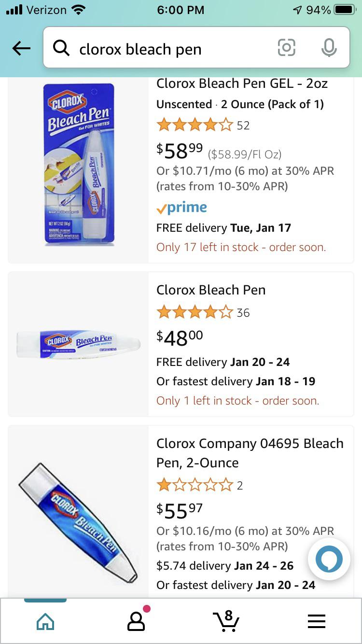Tap the magnifying glass search icon
The width and height of the screenshot is (362, 644).
coord(61,48)
